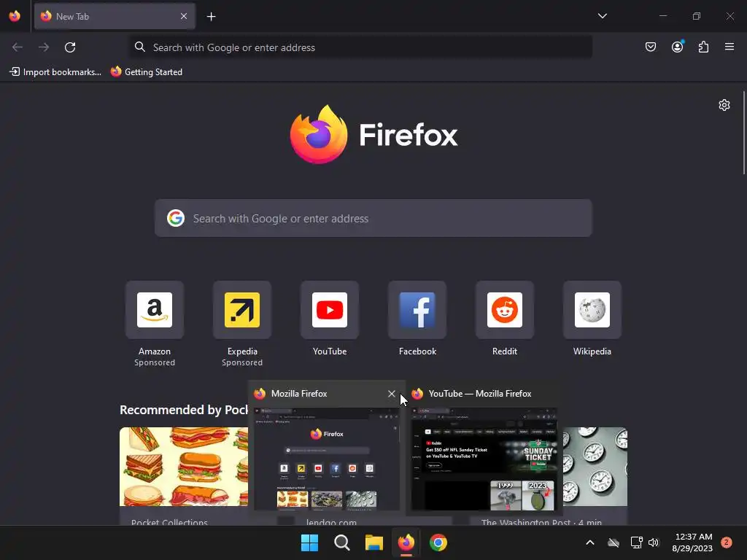Save to Pocket toolbar icon
This screenshot has width=747, height=560.
651,47
